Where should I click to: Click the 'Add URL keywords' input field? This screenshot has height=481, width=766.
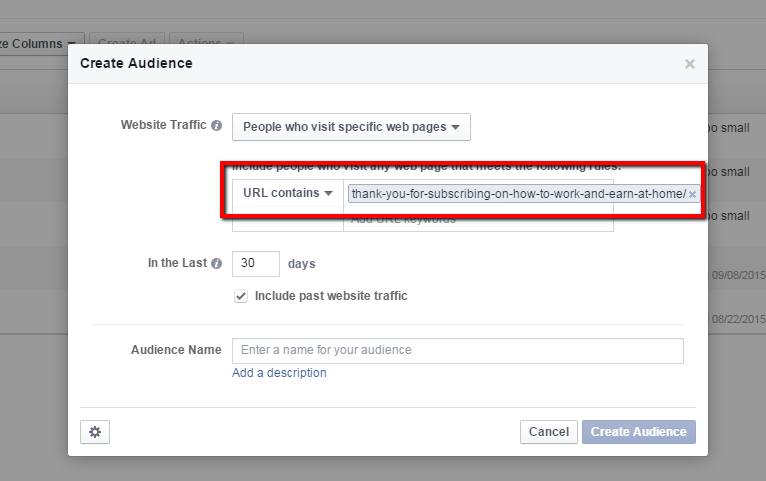click(x=477, y=220)
